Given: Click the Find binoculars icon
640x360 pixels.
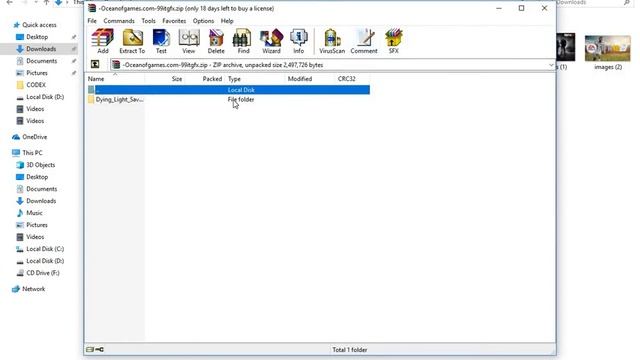Looking at the screenshot, I should (243, 41).
